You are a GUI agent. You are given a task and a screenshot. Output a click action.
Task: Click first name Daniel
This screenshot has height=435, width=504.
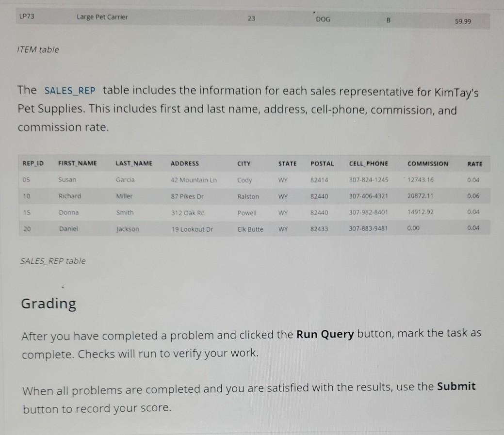point(68,229)
